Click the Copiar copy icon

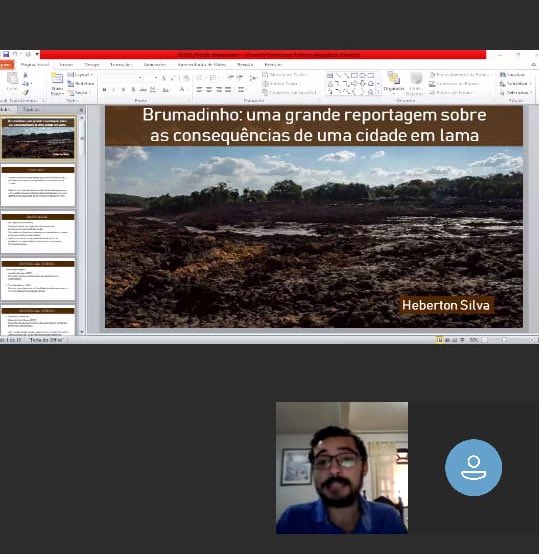pos(26,84)
